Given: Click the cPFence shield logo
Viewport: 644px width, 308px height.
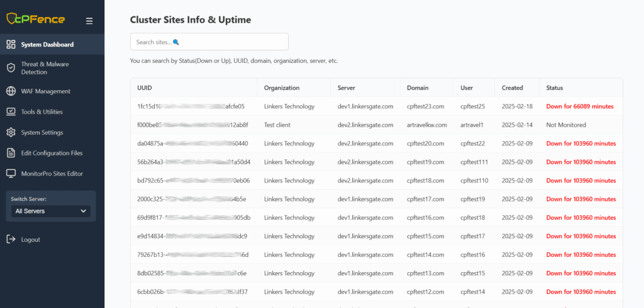Looking at the screenshot, I should (x=13, y=19).
